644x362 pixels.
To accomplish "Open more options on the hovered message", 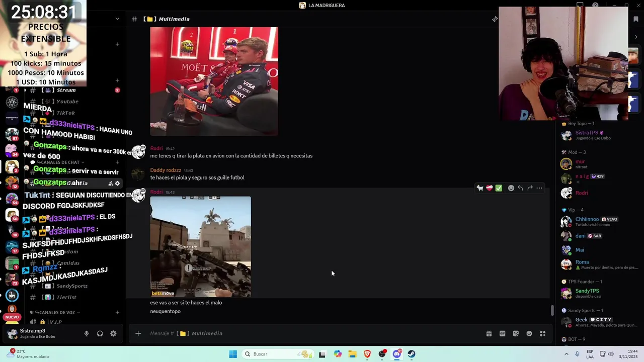I will click(x=539, y=188).
